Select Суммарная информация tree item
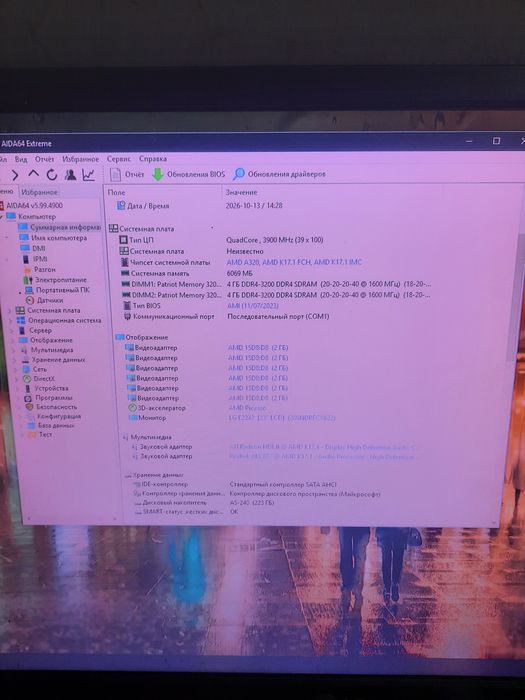Image resolution: width=525 pixels, height=700 pixels. click(65, 227)
